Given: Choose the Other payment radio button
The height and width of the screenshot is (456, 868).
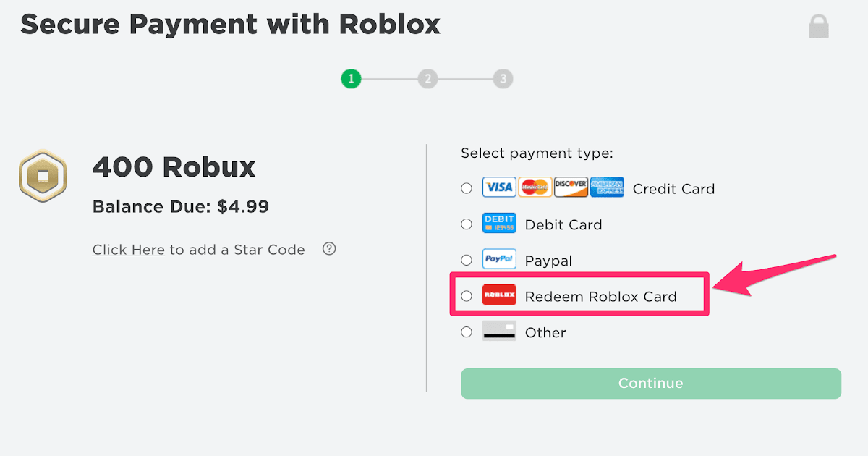Looking at the screenshot, I should (467, 332).
